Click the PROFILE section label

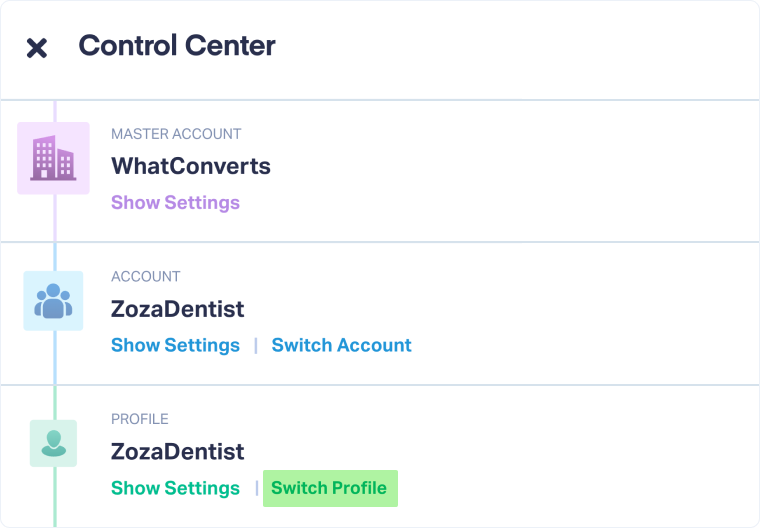[140, 419]
